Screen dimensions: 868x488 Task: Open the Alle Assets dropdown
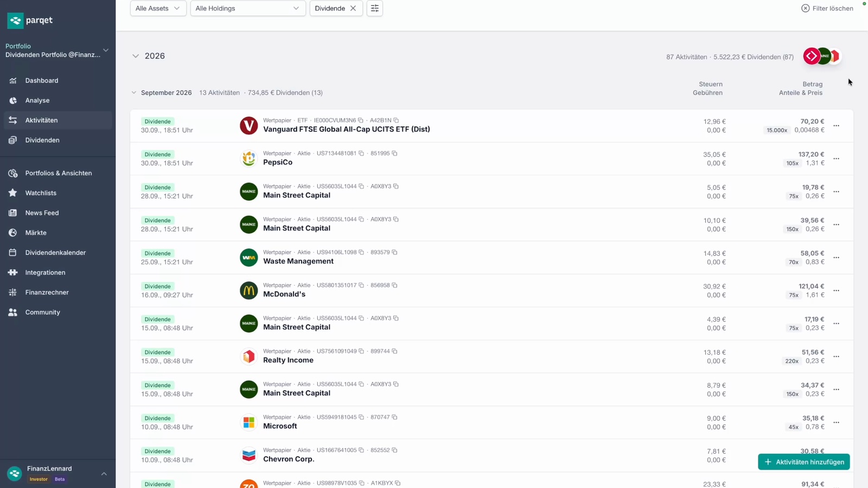coord(158,8)
